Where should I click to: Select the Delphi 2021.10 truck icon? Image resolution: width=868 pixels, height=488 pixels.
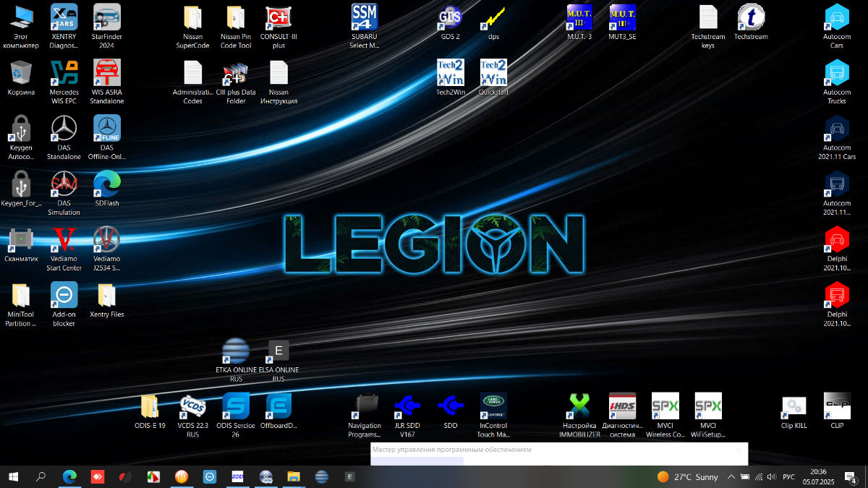837,295
